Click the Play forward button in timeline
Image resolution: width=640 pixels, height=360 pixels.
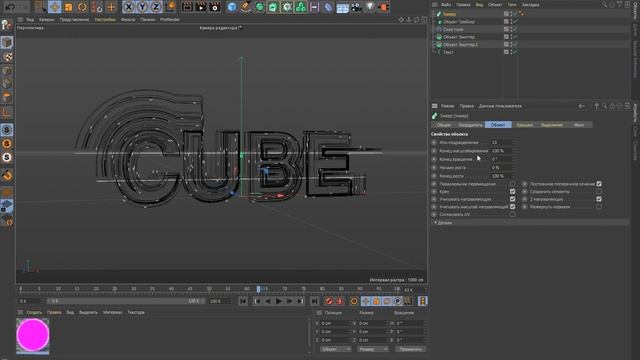pyautogui.click(x=279, y=301)
